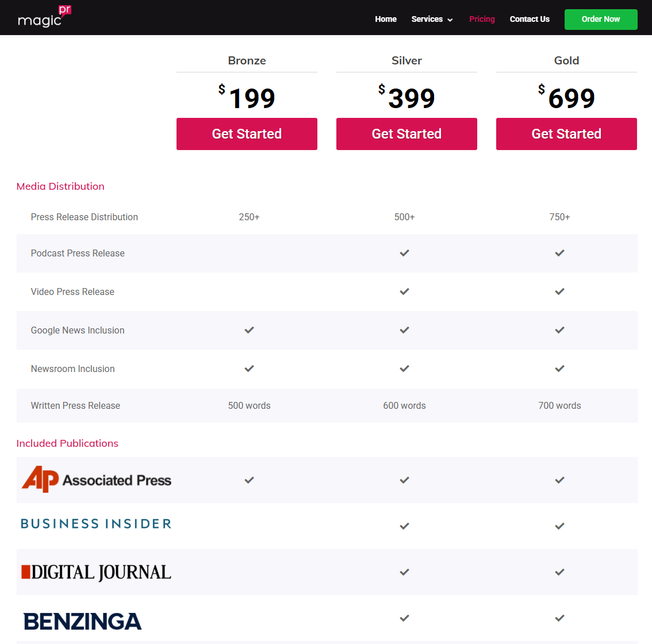The width and height of the screenshot is (652, 644).
Task: Click the Magic PR logo
Action: [x=44, y=17]
